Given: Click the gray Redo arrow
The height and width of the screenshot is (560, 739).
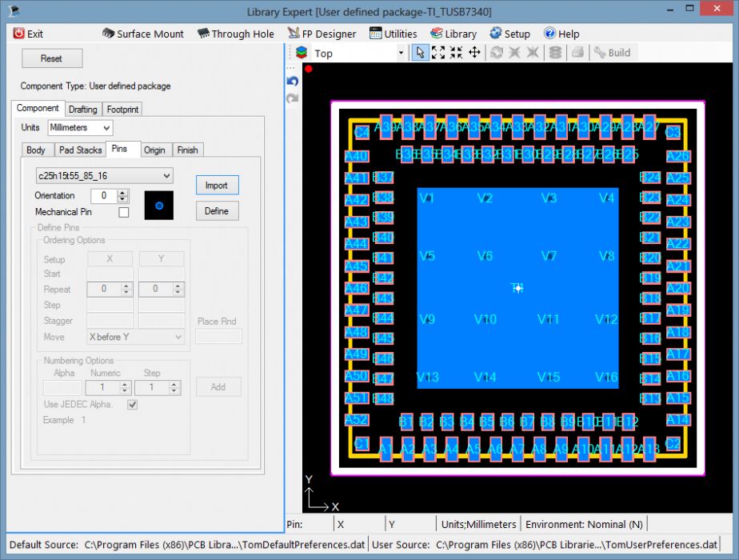Looking at the screenshot, I should (293, 98).
